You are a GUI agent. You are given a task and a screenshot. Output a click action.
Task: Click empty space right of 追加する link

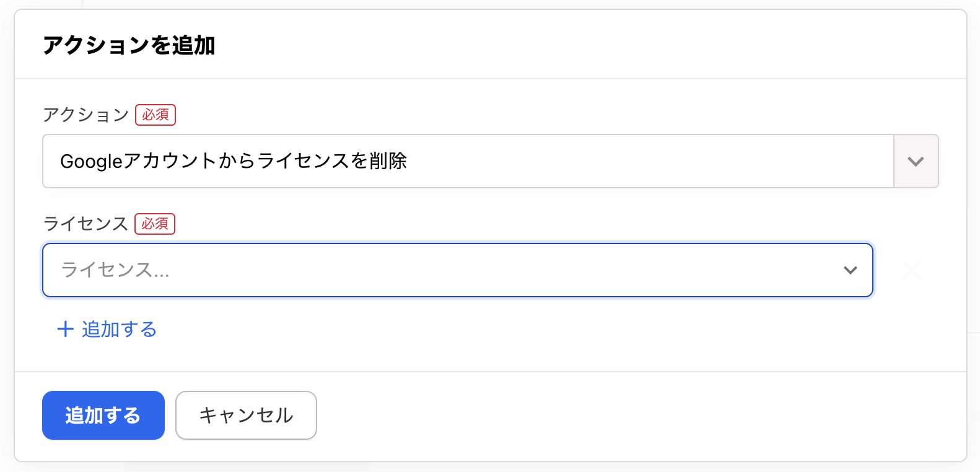pos(496,329)
